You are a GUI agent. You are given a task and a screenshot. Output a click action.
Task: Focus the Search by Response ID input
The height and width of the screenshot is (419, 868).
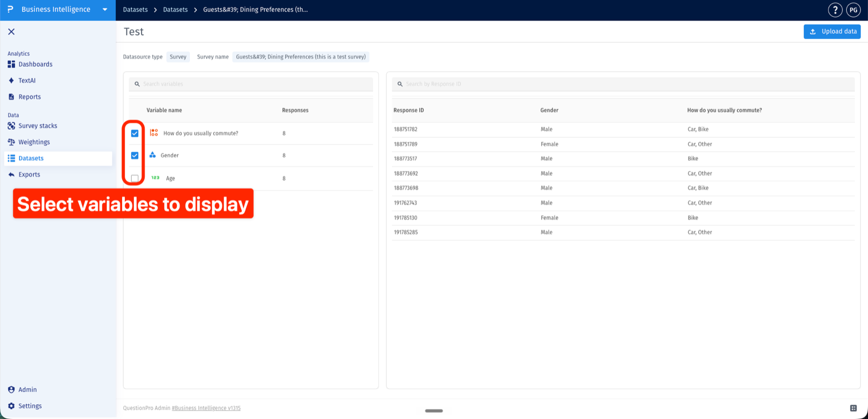623,84
